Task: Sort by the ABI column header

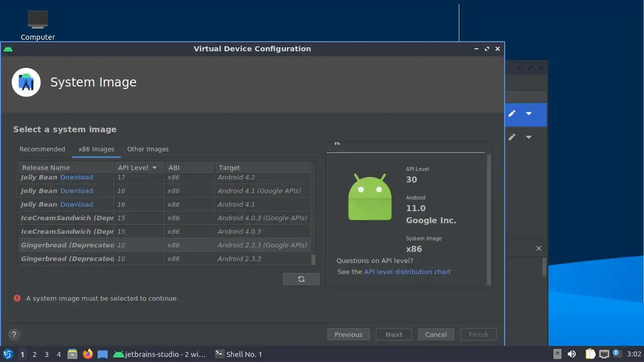Action: tap(189, 168)
